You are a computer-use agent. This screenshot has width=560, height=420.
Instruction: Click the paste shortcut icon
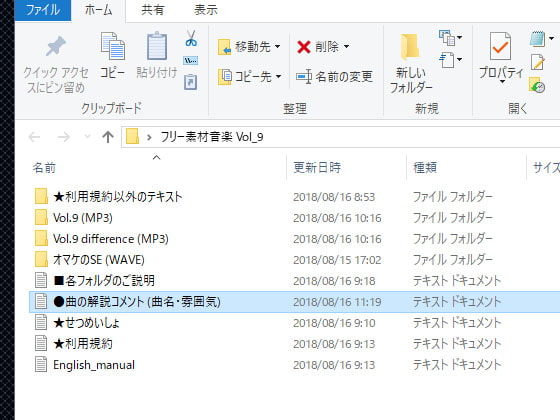click(191, 82)
